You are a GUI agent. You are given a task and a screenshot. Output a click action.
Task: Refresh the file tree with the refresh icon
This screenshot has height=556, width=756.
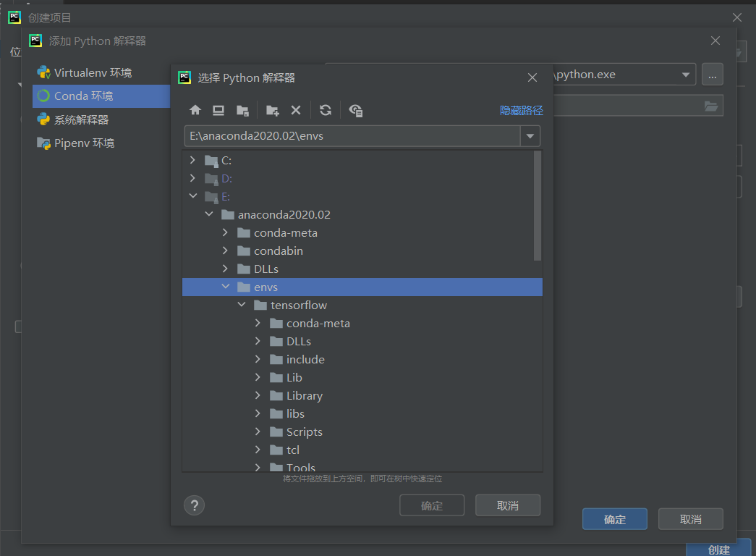tap(326, 110)
